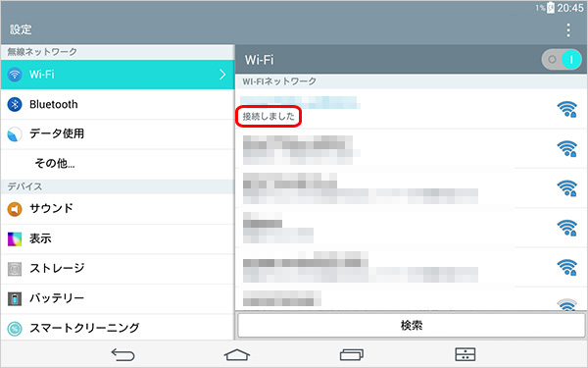
Task: Tap the 検索 button
Action: point(412,325)
